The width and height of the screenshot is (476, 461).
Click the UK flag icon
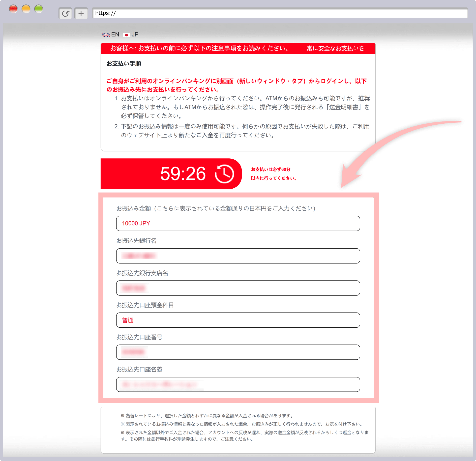(106, 35)
